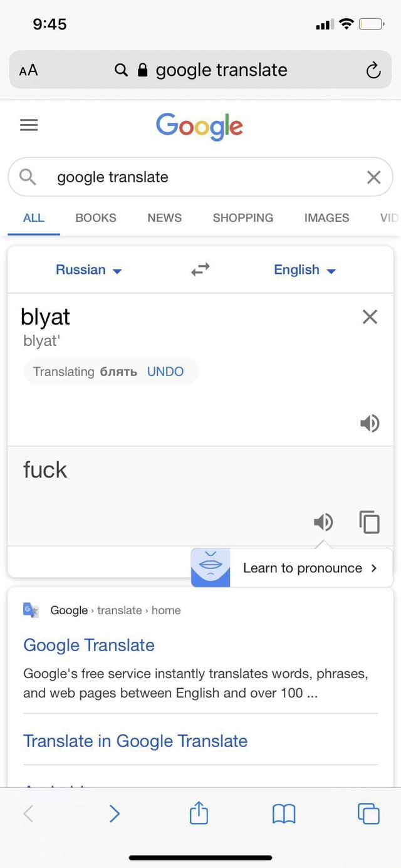
Task: Switch to the Images tab
Action: point(326,218)
